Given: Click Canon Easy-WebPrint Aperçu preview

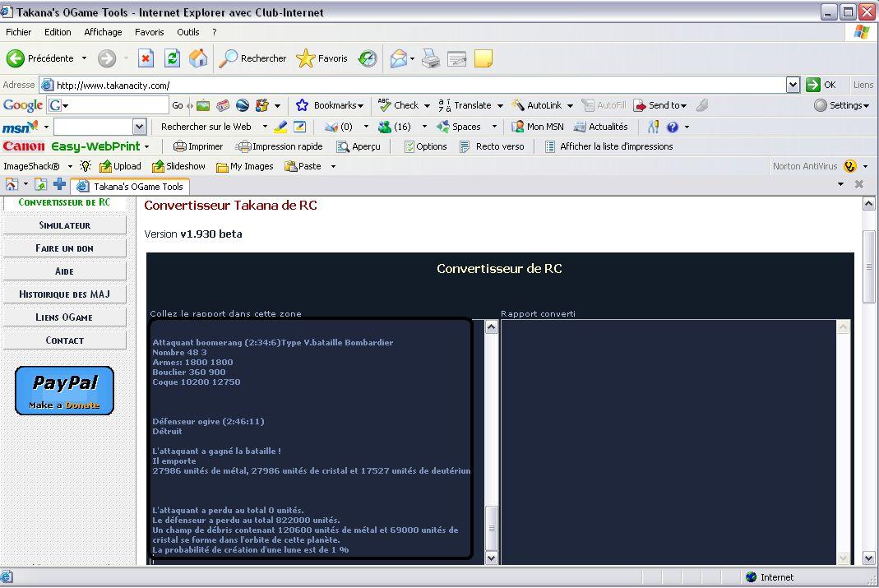Looking at the screenshot, I should (359, 146).
